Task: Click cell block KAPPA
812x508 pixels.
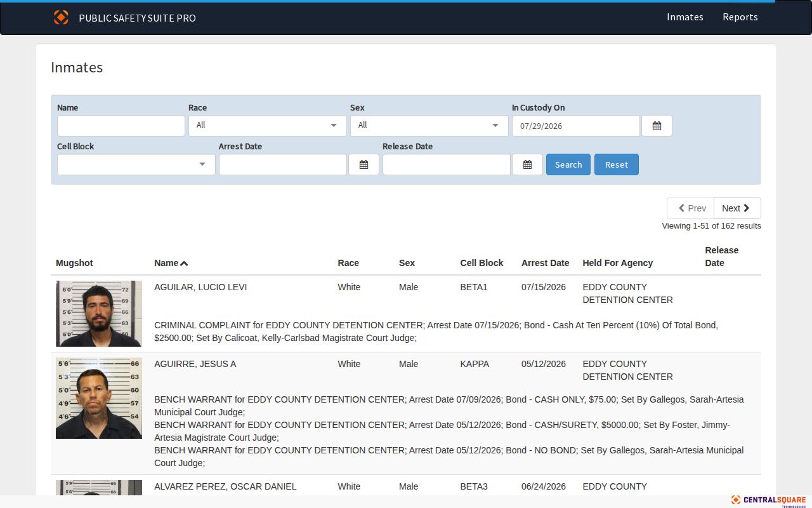Action: [475, 364]
